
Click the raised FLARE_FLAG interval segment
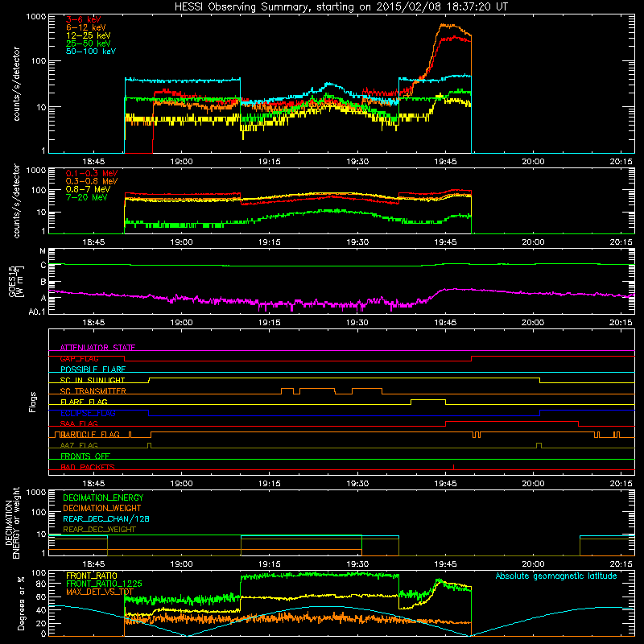[x=428, y=399]
